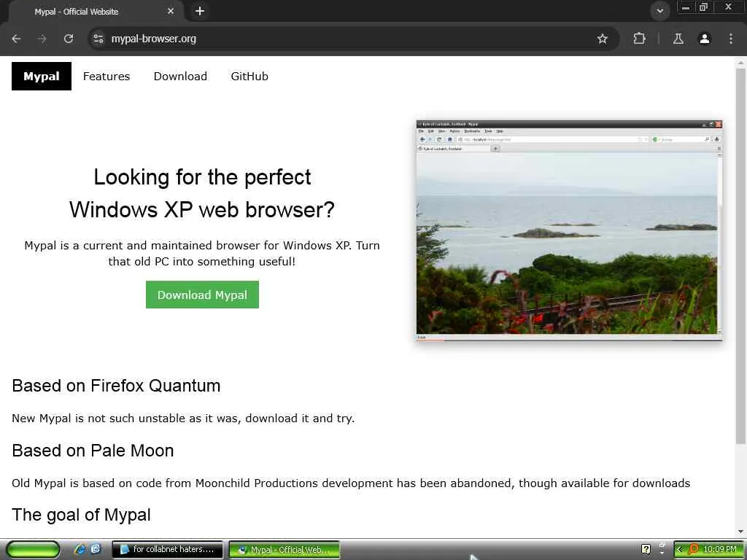Open the Chrome Labs flask icon
This screenshot has height=560, width=747.
pos(678,39)
